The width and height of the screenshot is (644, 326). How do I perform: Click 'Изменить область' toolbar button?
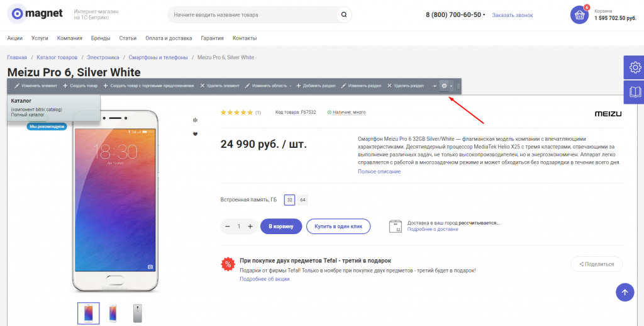(266, 86)
